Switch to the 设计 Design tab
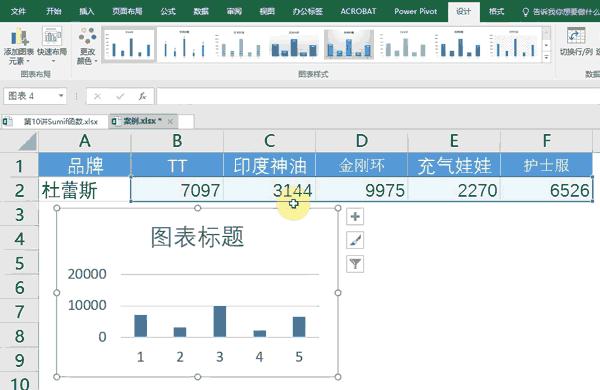Screen dimensions: 600x390 pyautogui.click(x=463, y=11)
